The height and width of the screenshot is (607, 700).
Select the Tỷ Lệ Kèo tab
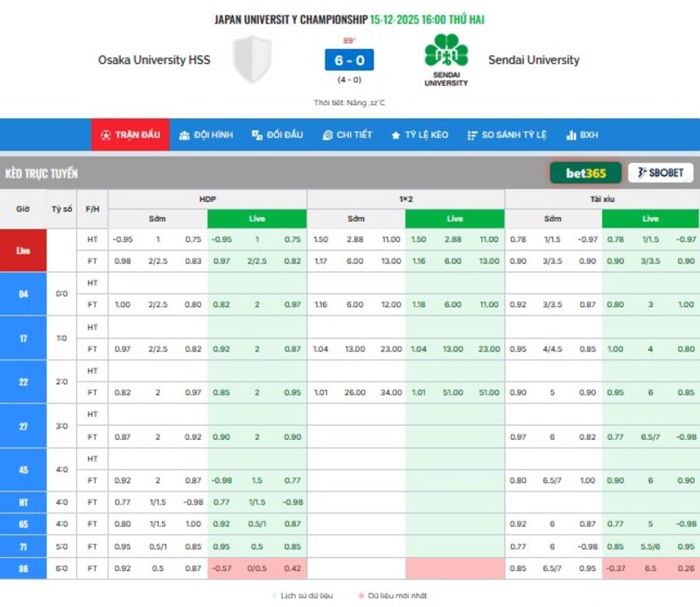419,135
